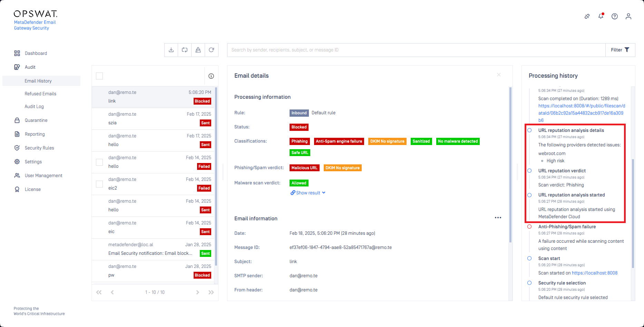The width and height of the screenshot is (644, 327).
Task: Select the 'szia' email row
Action: [x=153, y=119]
